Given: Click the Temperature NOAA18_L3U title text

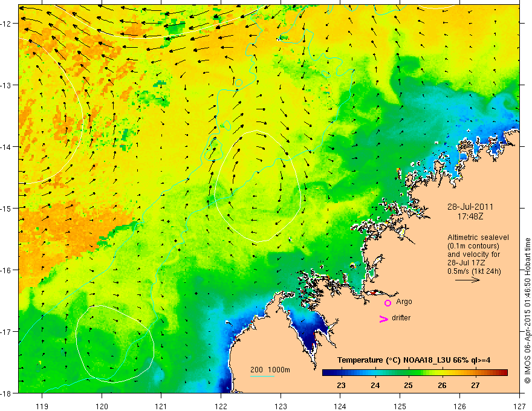Looking at the screenshot, I should (x=414, y=360).
